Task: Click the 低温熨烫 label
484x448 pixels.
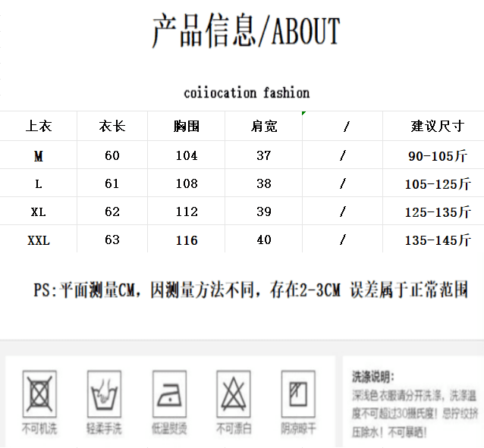Action: [x=169, y=428]
